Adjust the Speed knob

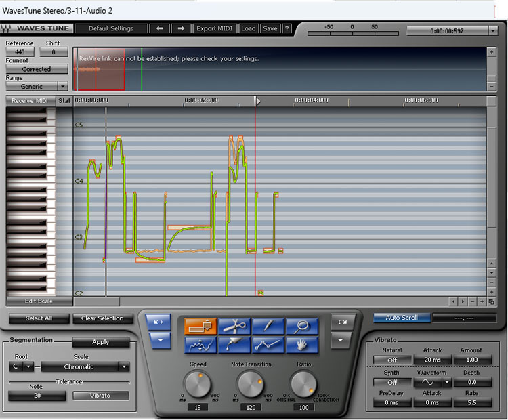point(197,385)
